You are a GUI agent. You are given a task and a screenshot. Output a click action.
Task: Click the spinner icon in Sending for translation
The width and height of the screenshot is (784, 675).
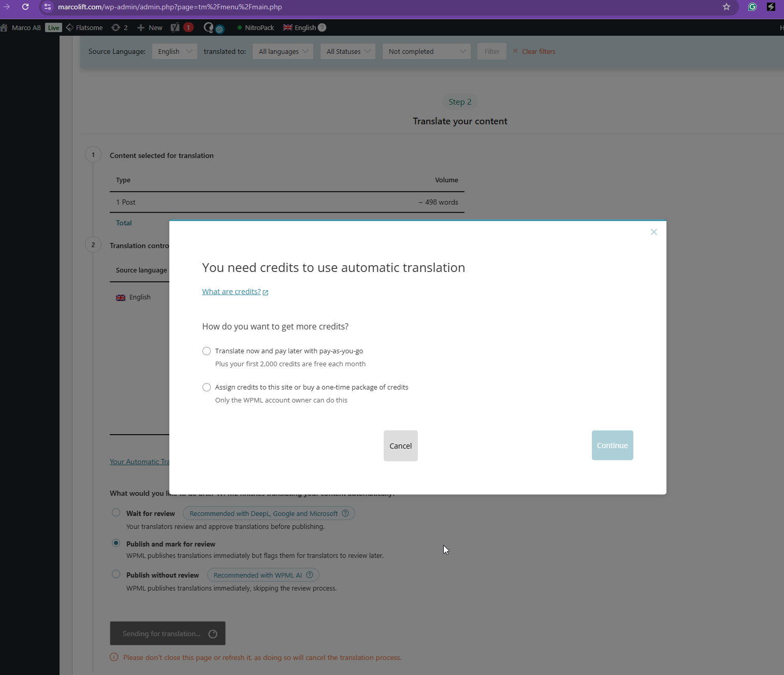pyautogui.click(x=213, y=634)
